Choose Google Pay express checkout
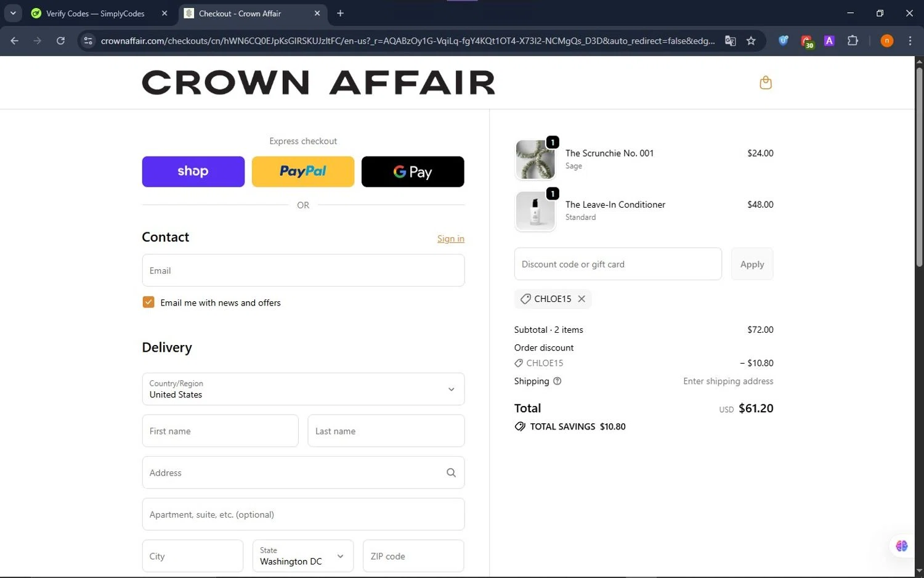 [413, 171]
